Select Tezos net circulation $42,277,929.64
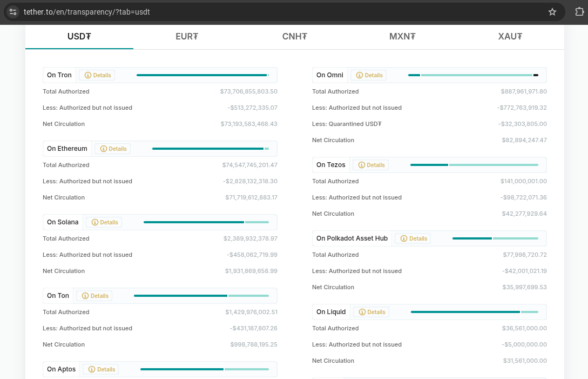 coord(524,214)
